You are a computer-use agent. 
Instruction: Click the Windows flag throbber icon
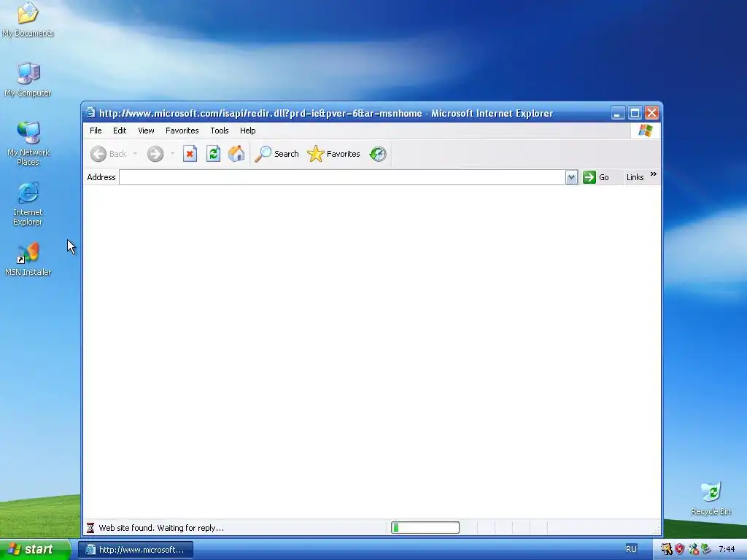pyautogui.click(x=646, y=131)
